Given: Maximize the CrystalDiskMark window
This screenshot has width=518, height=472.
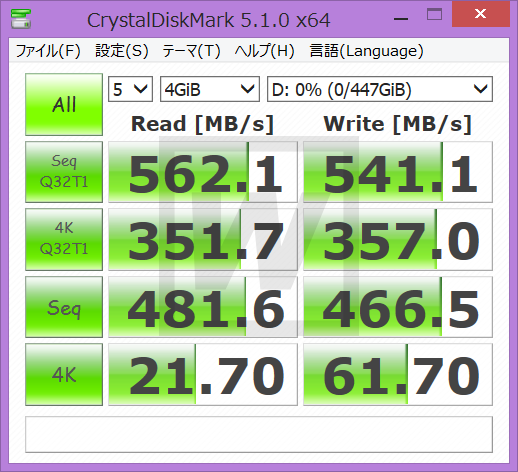Looking at the screenshot, I should 434,15.
